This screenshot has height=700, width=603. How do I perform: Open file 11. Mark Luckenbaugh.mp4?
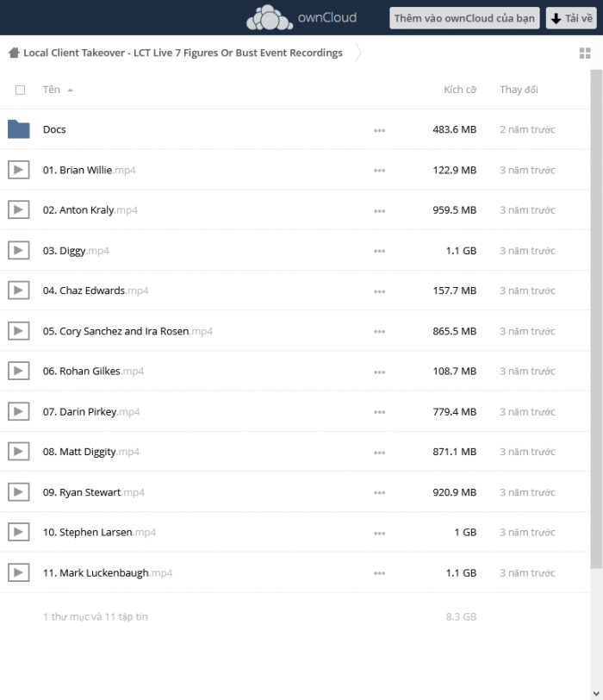pyautogui.click(x=108, y=573)
